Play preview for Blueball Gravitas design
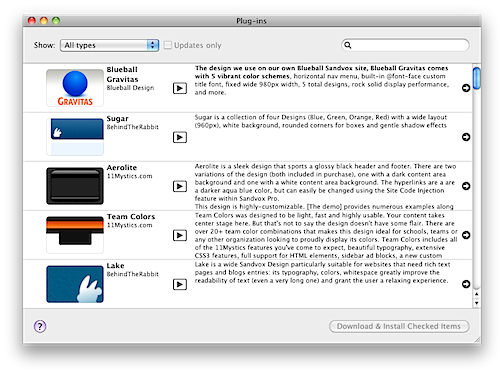 (x=180, y=88)
